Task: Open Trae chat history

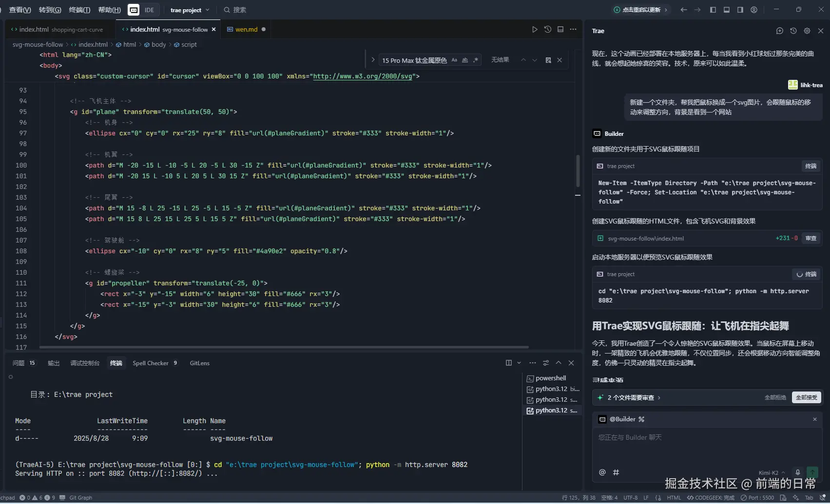Action: [x=793, y=31]
